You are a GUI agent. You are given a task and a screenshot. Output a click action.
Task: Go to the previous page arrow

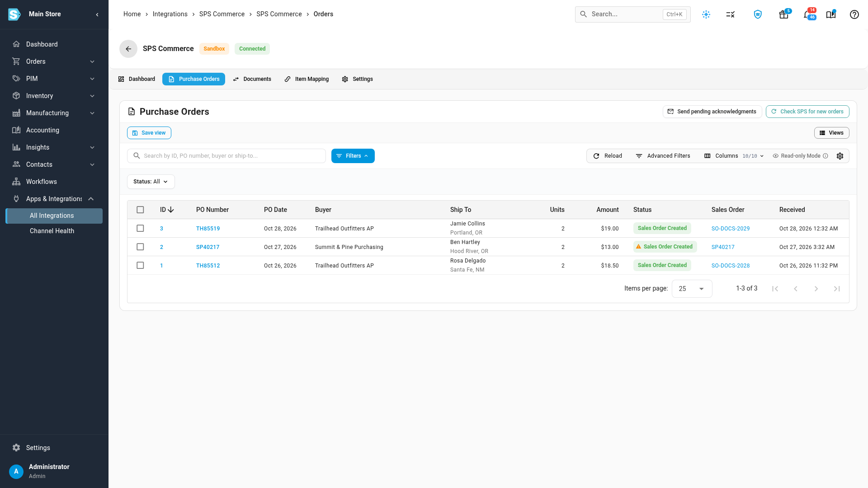pyautogui.click(x=796, y=289)
